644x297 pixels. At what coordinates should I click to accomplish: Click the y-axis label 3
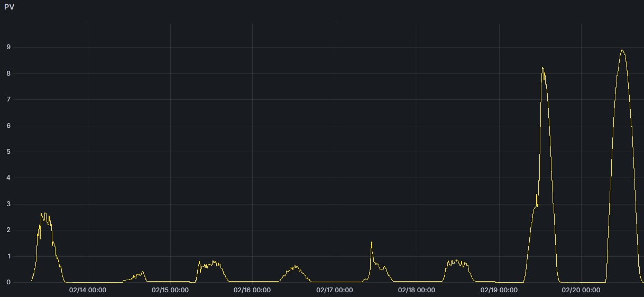(9, 204)
